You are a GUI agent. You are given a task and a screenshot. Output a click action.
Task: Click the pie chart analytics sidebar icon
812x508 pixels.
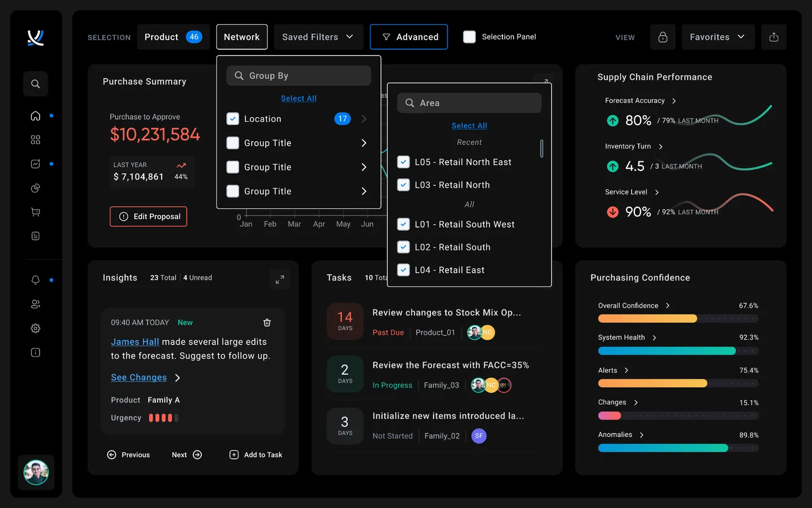(x=35, y=188)
